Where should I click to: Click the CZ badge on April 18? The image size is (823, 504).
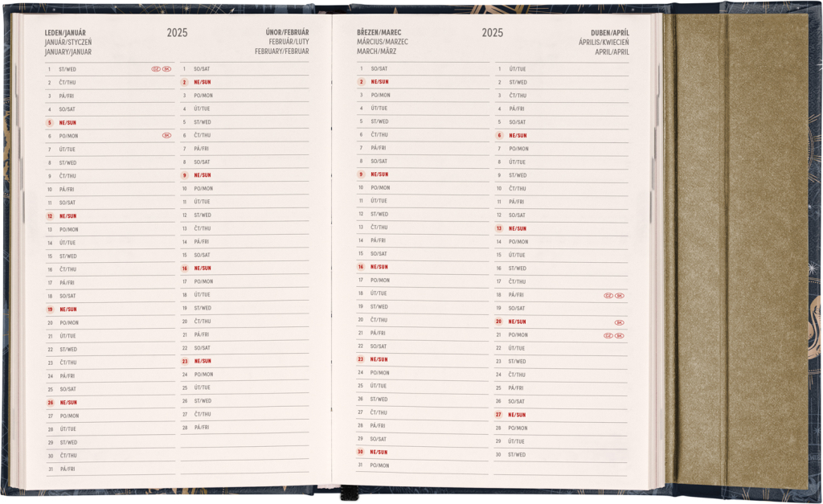point(608,295)
